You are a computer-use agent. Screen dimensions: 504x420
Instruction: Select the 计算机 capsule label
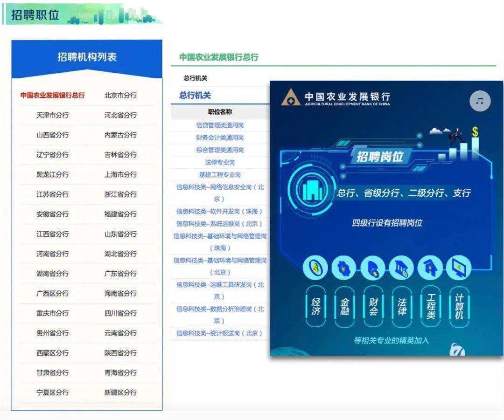[x=459, y=307]
